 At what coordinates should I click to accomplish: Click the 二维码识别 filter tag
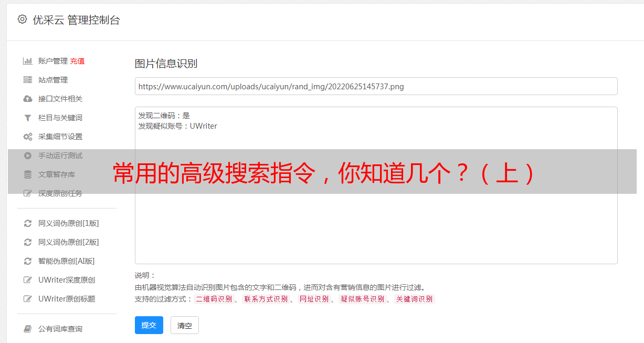(214, 299)
